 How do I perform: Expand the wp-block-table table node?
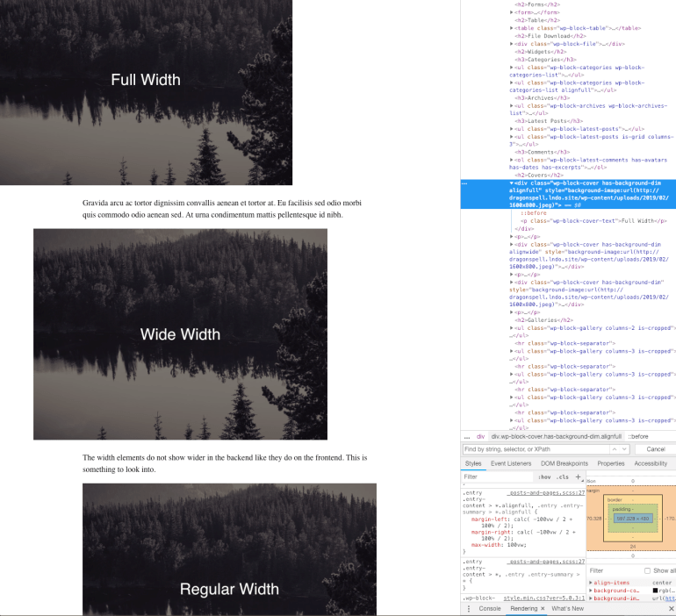coord(511,28)
